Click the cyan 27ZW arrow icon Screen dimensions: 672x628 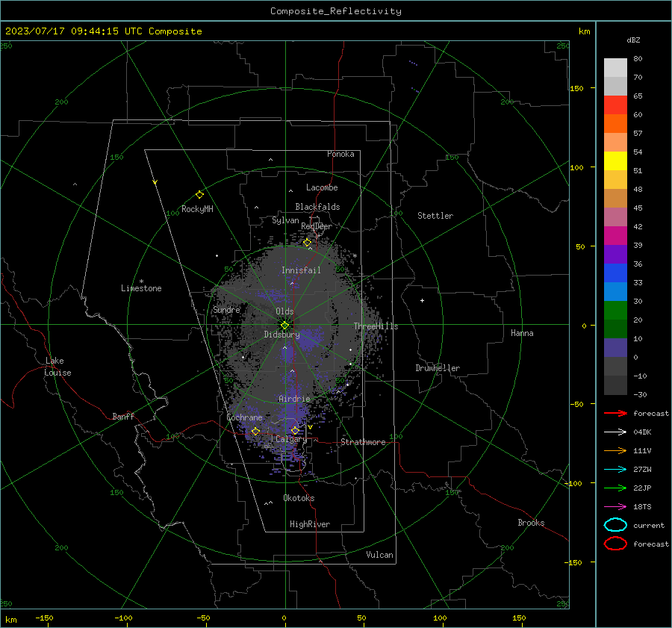615,470
